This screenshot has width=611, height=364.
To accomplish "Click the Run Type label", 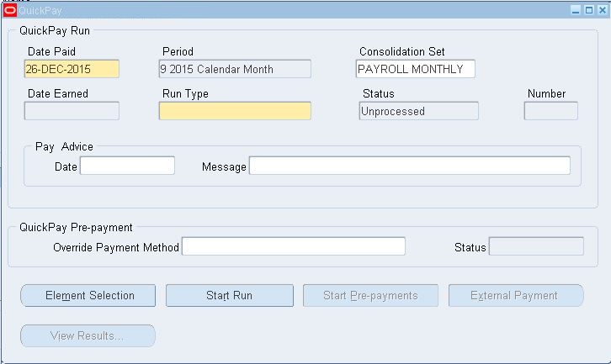I will 185,94.
